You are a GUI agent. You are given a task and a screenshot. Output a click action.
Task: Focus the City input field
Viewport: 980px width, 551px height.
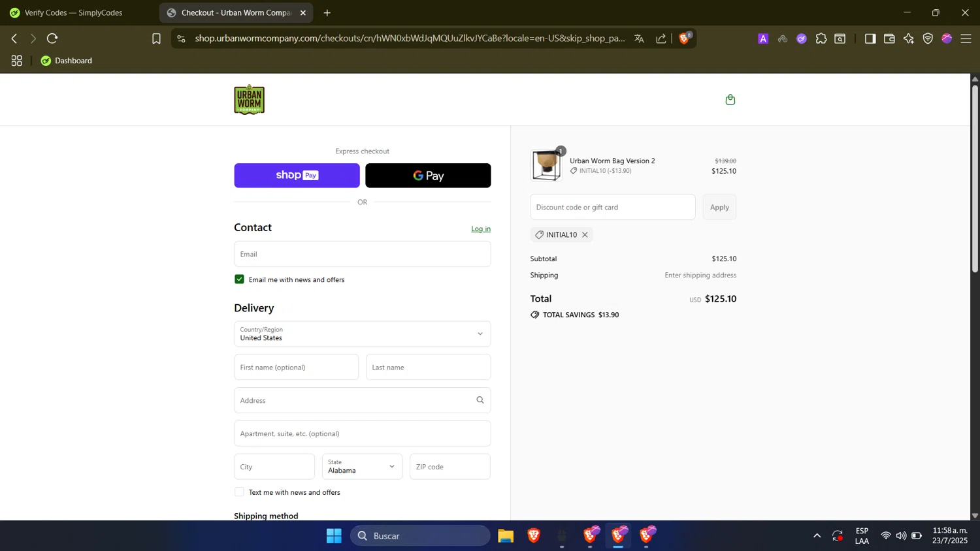click(274, 467)
